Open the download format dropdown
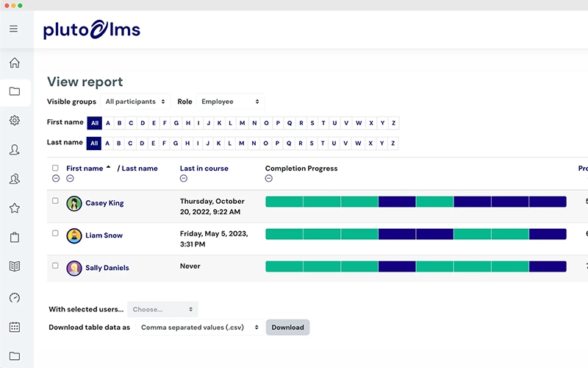The image size is (588, 368). tap(199, 328)
